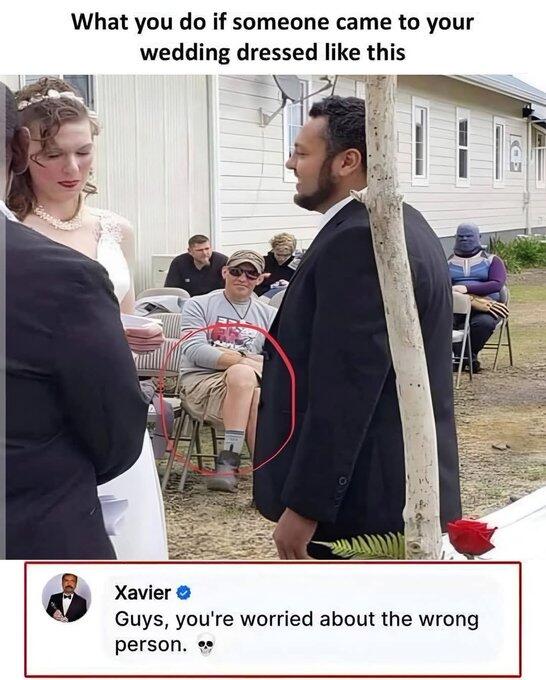Click the red rose in the foreground
Viewport: 546px width, 680px height.
pos(471,536)
